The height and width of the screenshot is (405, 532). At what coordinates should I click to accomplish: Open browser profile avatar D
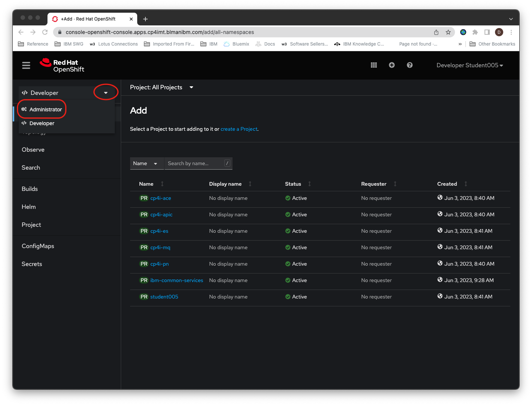click(x=499, y=32)
